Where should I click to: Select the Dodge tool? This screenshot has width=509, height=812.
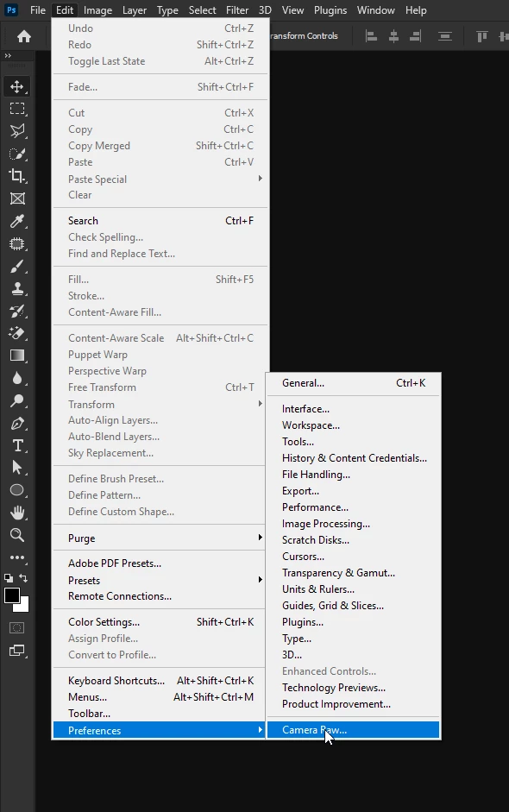[17, 400]
